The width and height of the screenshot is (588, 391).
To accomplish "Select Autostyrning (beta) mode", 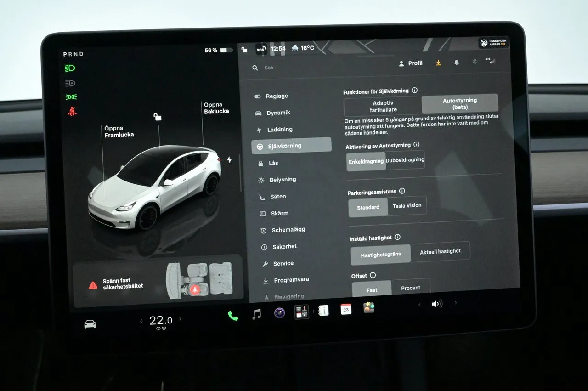I will 460,104.
